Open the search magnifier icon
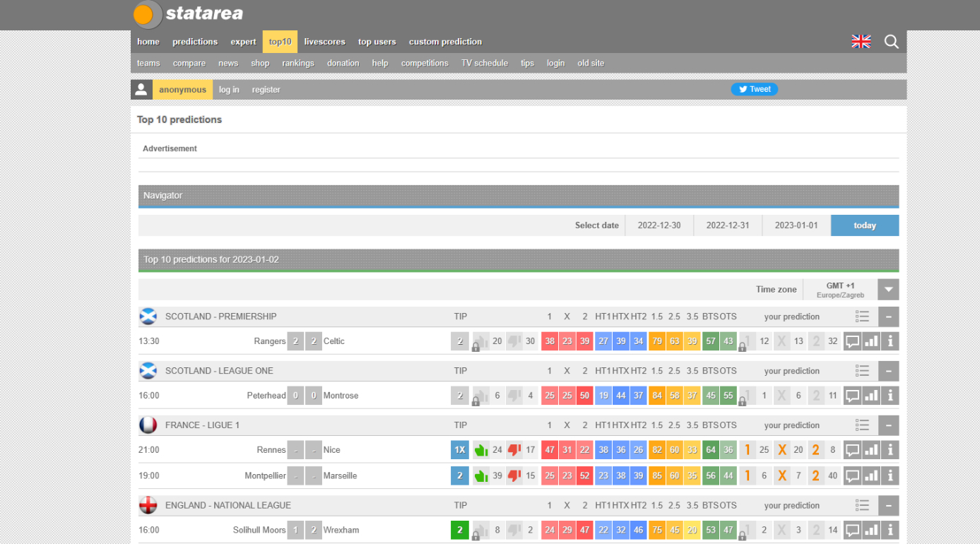Viewport: 980px width, 544px height. (892, 42)
